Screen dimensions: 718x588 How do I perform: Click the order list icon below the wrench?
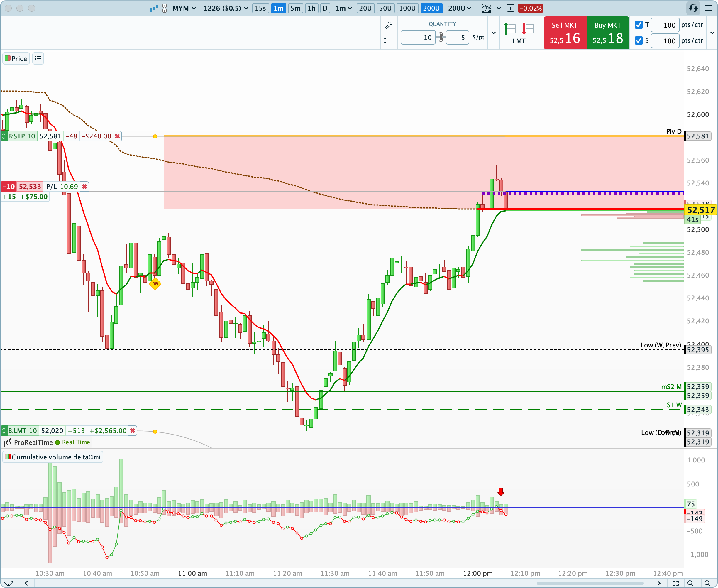point(389,41)
